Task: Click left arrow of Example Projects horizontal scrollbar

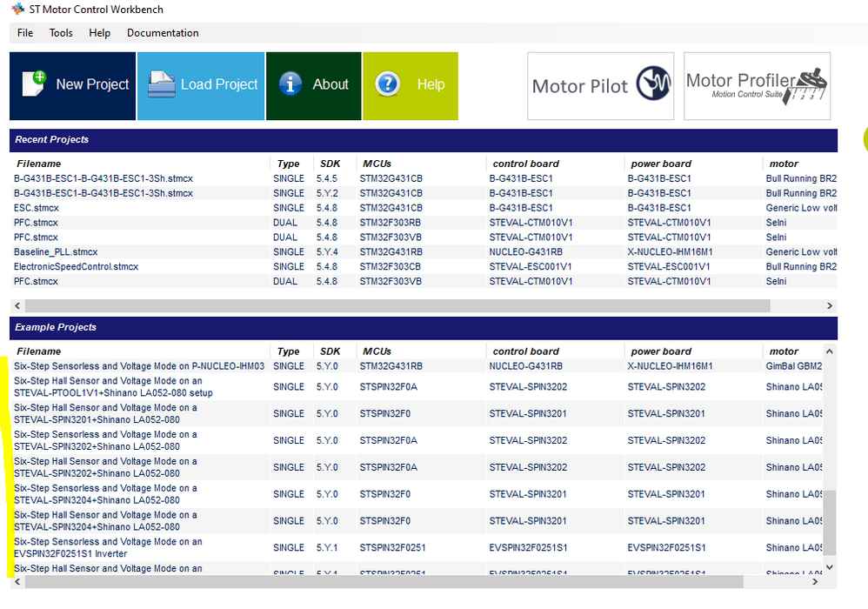Action: (x=17, y=581)
